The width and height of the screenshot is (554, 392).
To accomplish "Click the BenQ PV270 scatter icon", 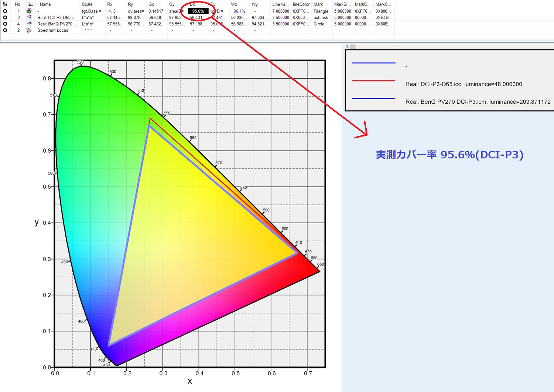I will coord(30,24).
